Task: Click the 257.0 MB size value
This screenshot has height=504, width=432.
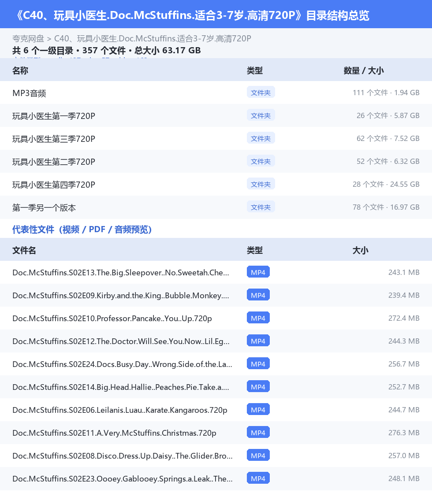Action: 404,456
